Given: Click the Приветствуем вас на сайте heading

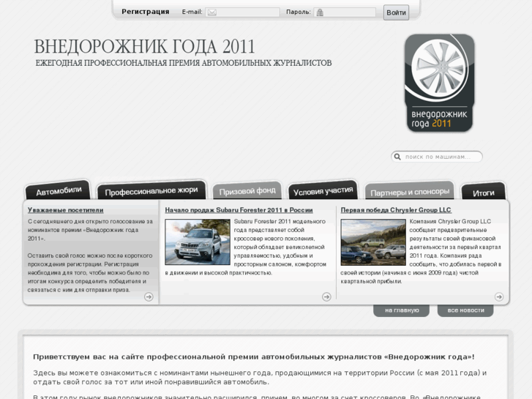Looking at the screenshot, I should 254,357.
